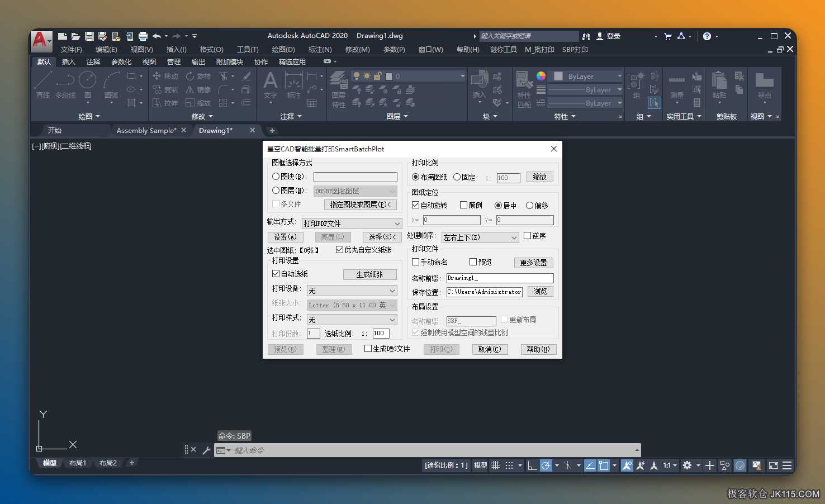Click the Save disk icon in quick access toolbar
Viewport: 825px width, 504px height.
(89, 36)
